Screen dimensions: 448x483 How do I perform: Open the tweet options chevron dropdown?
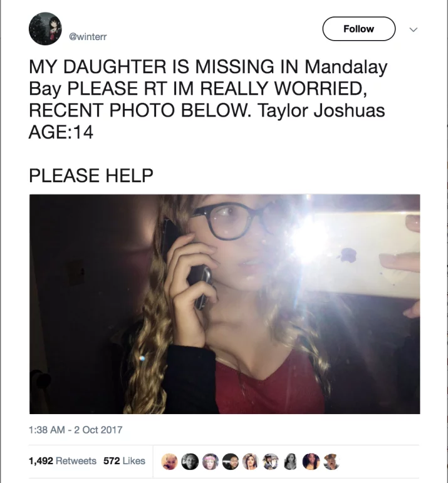[413, 29]
